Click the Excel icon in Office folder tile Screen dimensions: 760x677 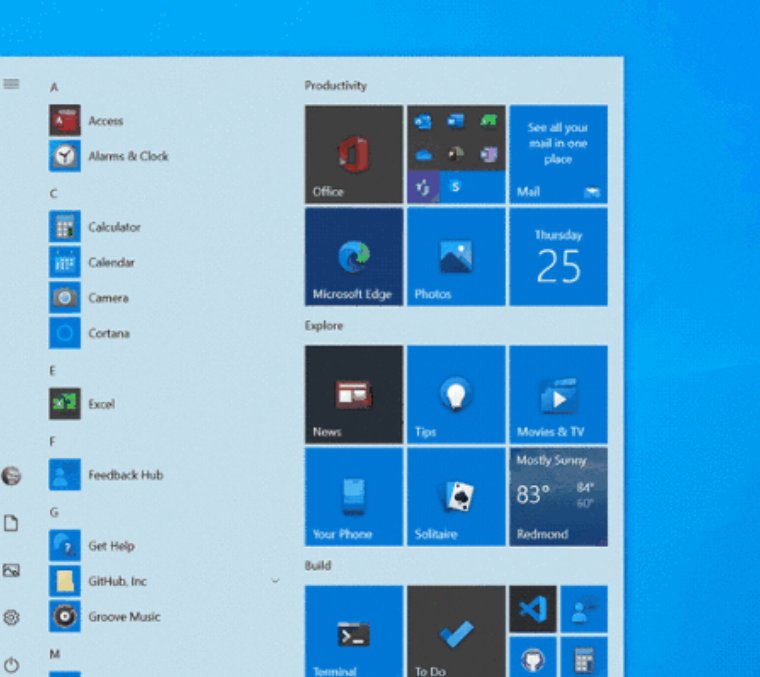pyautogui.click(x=488, y=121)
